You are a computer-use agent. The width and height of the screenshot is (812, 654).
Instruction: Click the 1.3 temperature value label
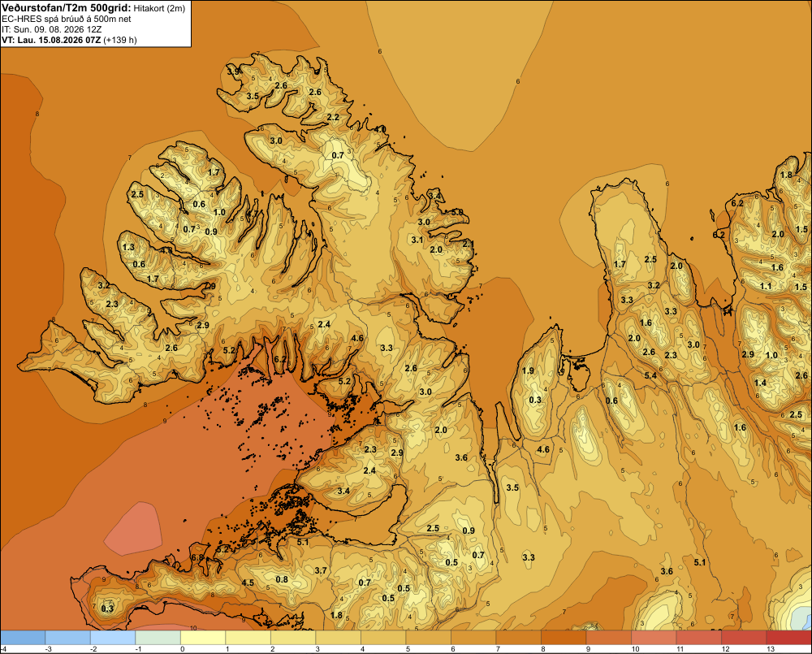(x=128, y=247)
